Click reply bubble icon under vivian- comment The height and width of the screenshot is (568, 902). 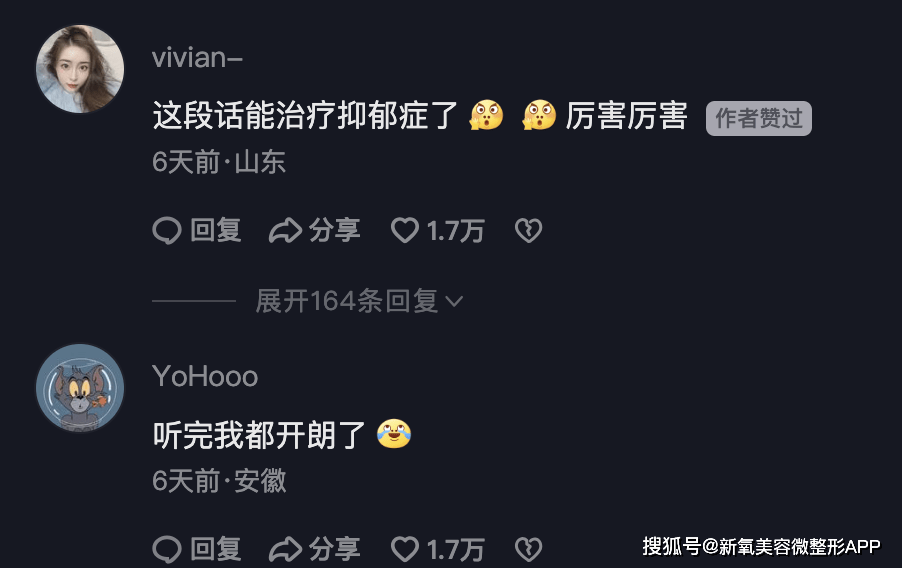tap(167, 231)
